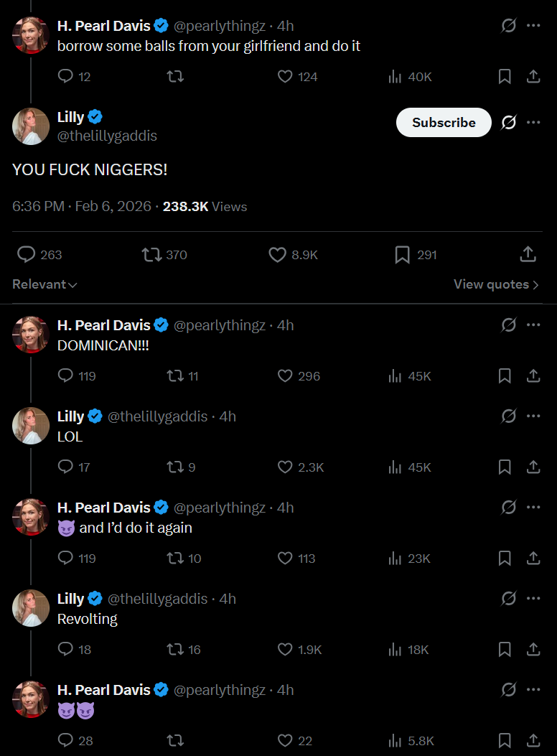Open more options on the "LOL" reply
This screenshot has height=756, width=557.
pyautogui.click(x=533, y=416)
